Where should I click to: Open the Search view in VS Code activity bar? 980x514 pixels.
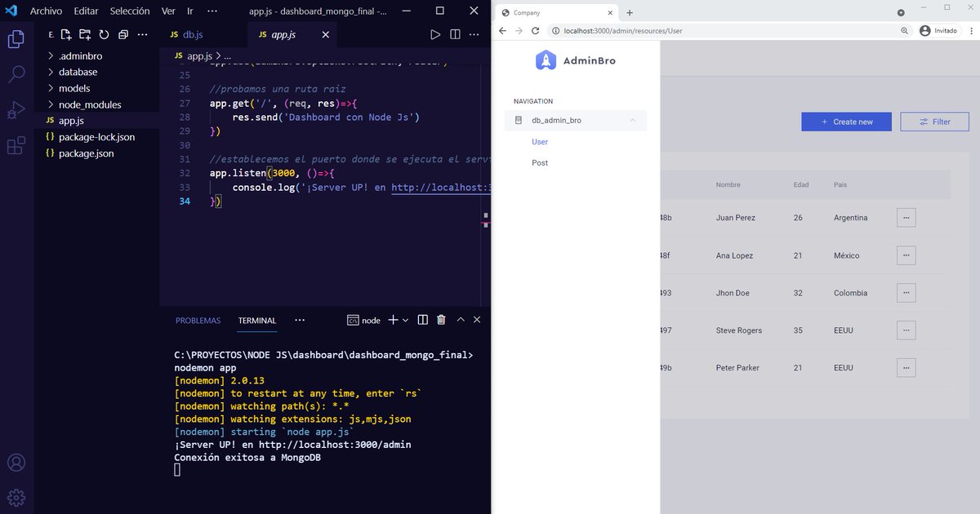click(16, 75)
